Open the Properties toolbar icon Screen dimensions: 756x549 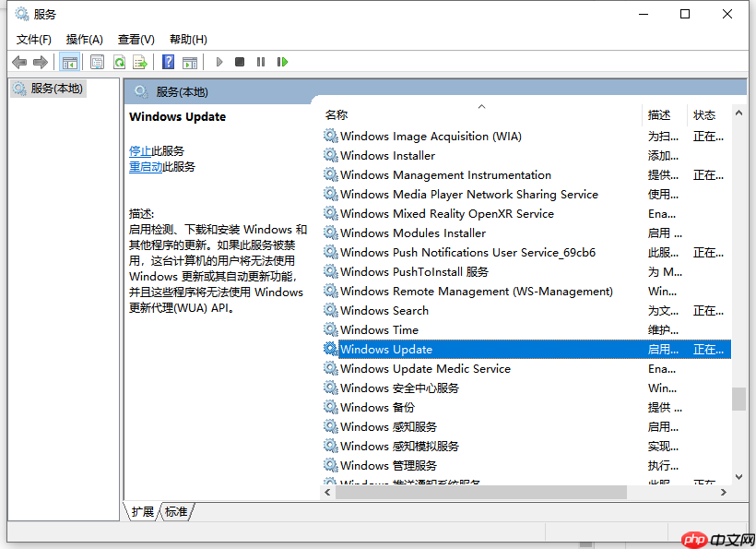98,62
